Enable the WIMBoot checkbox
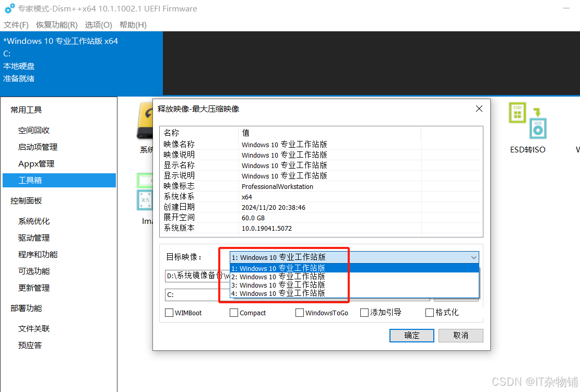 (169, 313)
